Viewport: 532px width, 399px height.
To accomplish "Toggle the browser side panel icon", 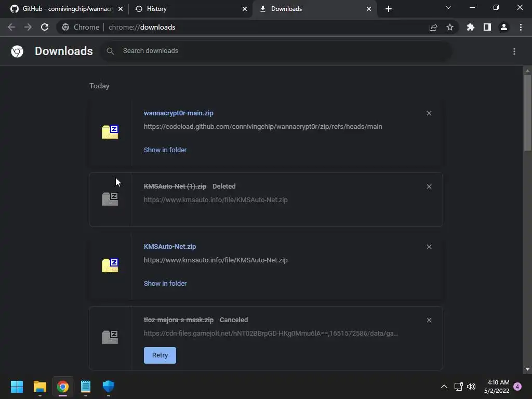I will 487,27.
